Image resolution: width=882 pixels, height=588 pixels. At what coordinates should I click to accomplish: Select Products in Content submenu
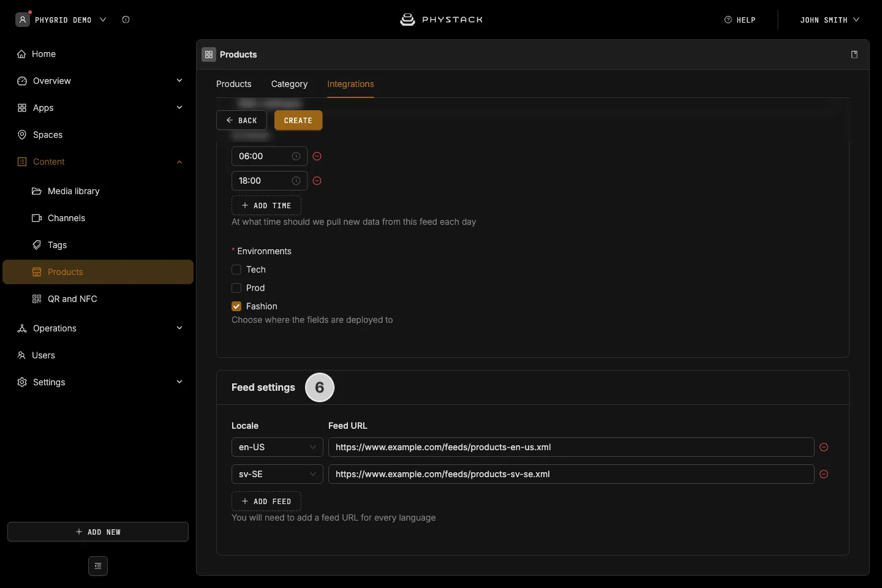click(x=98, y=272)
